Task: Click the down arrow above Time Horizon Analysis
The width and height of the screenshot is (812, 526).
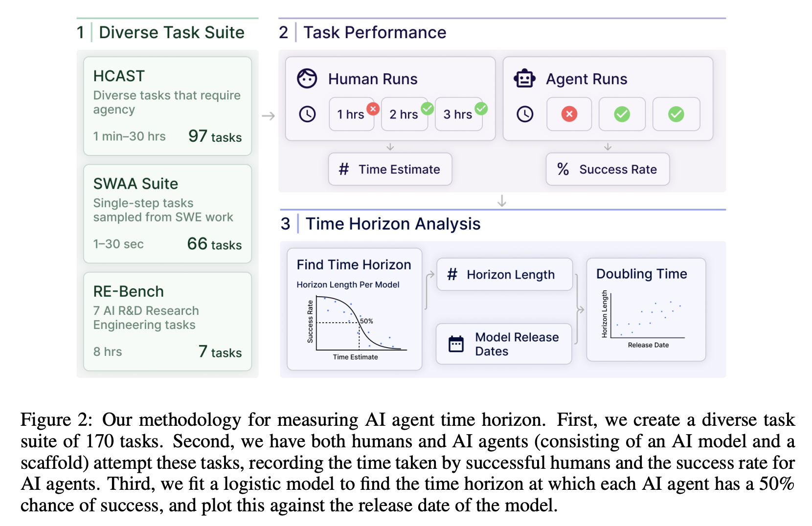Action: coord(501,201)
